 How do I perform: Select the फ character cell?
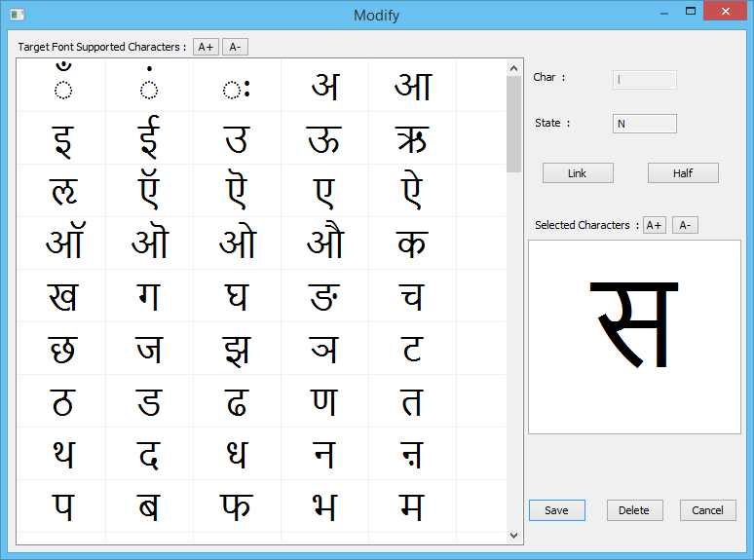[237, 505]
